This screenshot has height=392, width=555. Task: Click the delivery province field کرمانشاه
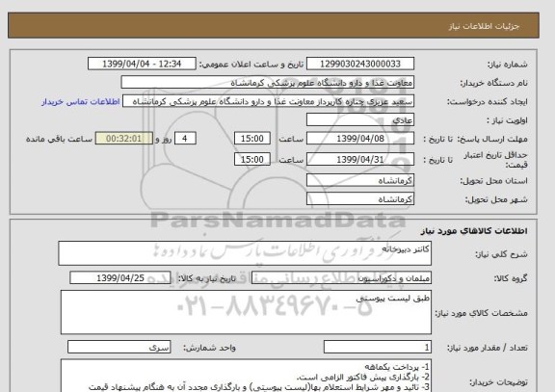[x=360, y=180]
